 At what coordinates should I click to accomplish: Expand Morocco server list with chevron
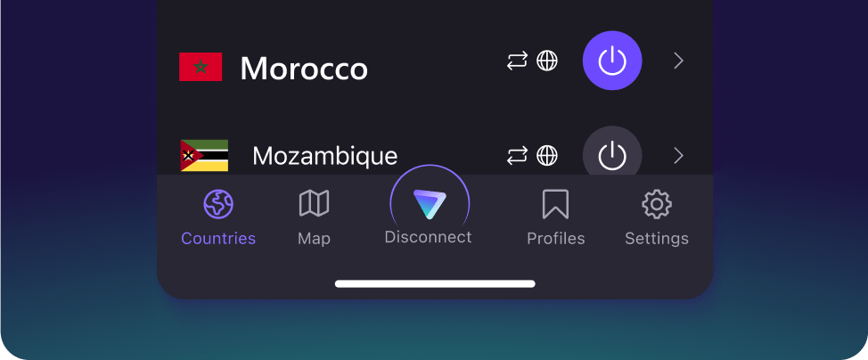(x=679, y=61)
